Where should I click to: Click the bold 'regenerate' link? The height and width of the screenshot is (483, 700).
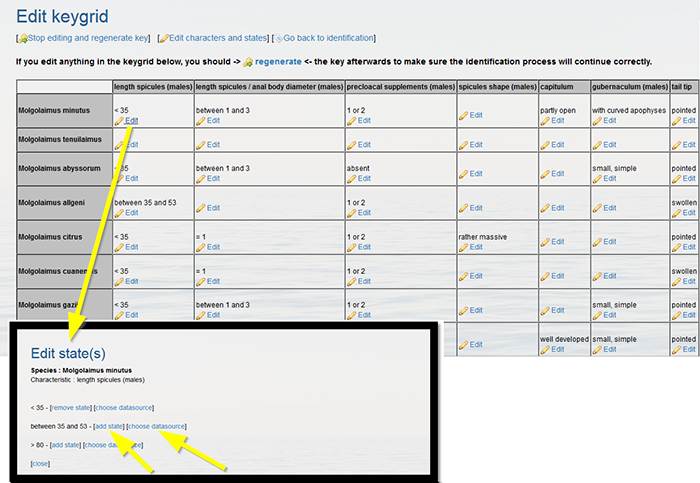pyautogui.click(x=279, y=62)
